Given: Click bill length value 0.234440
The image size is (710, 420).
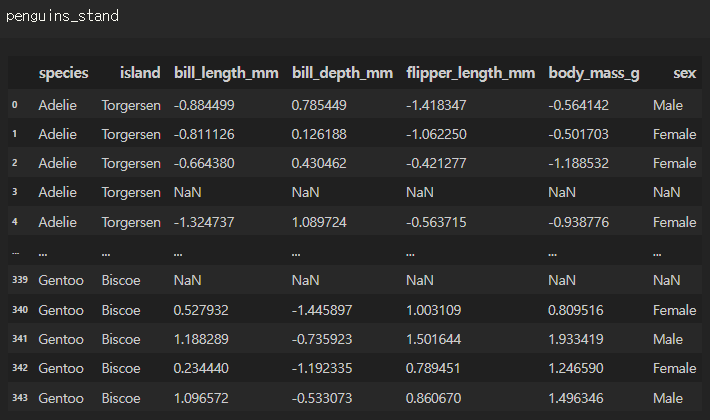Looking at the screenshot, I should pos(201,368).
